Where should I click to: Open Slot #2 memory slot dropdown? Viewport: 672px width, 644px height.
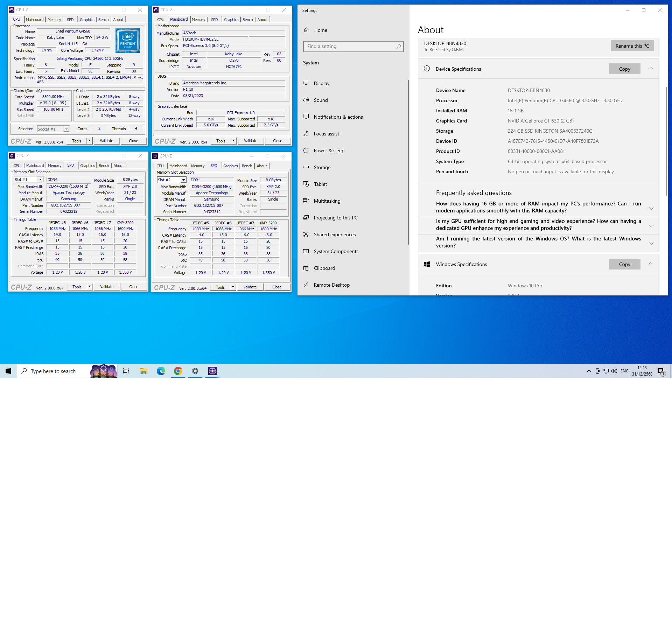point(183,180)
